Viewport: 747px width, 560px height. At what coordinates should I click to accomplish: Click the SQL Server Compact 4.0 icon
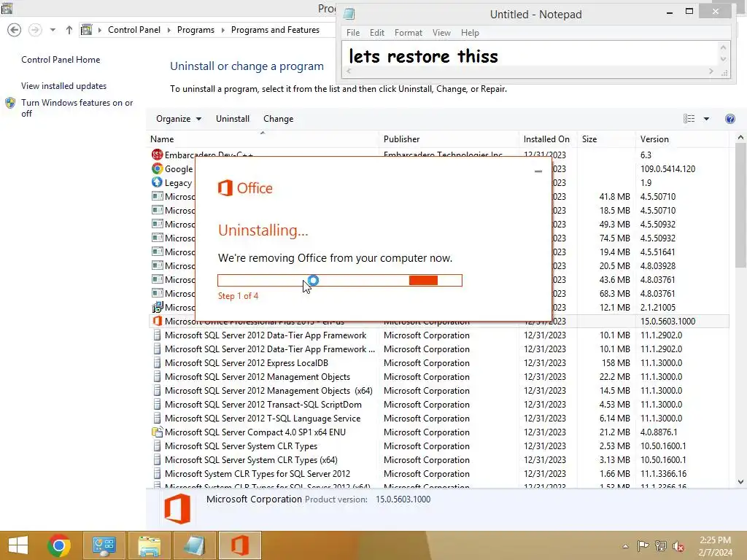158,432
